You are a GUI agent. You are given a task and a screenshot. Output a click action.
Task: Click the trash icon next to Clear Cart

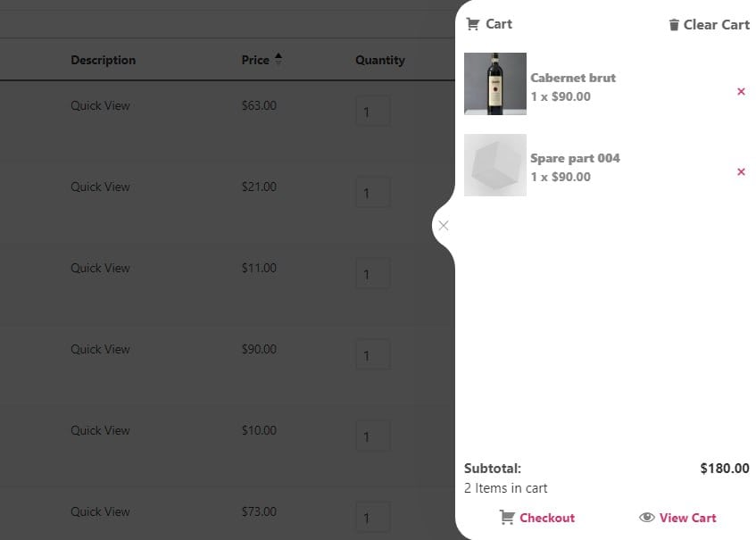coord(672,24)
